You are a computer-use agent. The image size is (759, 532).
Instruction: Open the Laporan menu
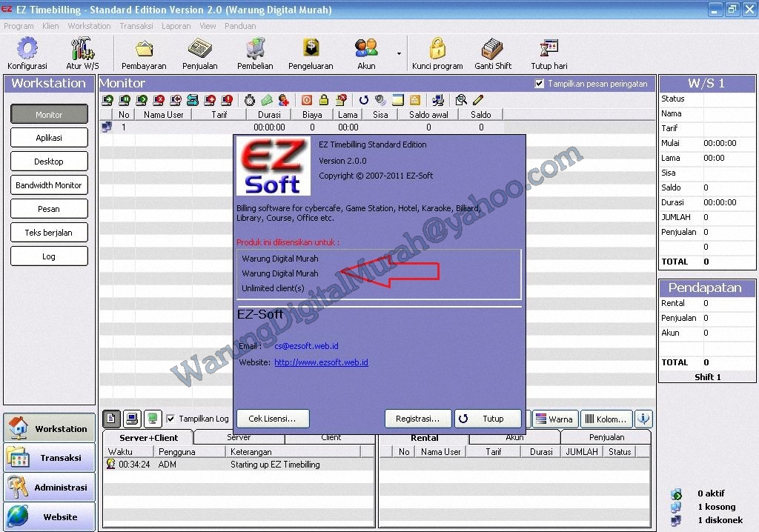click(x=176, y=26)
